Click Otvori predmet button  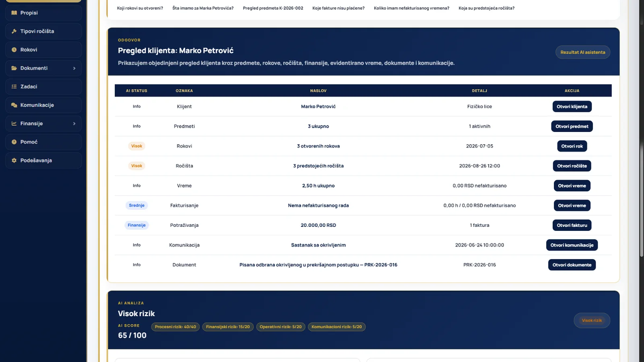tap(572, 126)
